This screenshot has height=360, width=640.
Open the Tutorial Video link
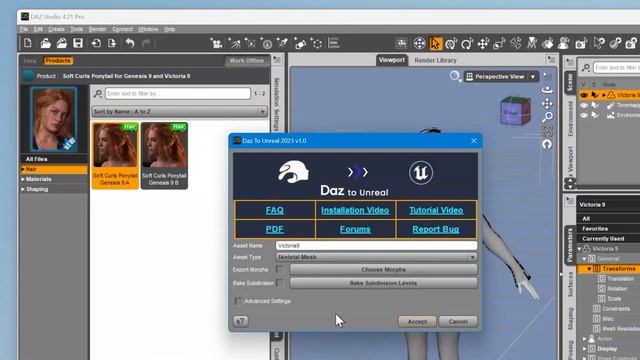(x=436, y=210)
